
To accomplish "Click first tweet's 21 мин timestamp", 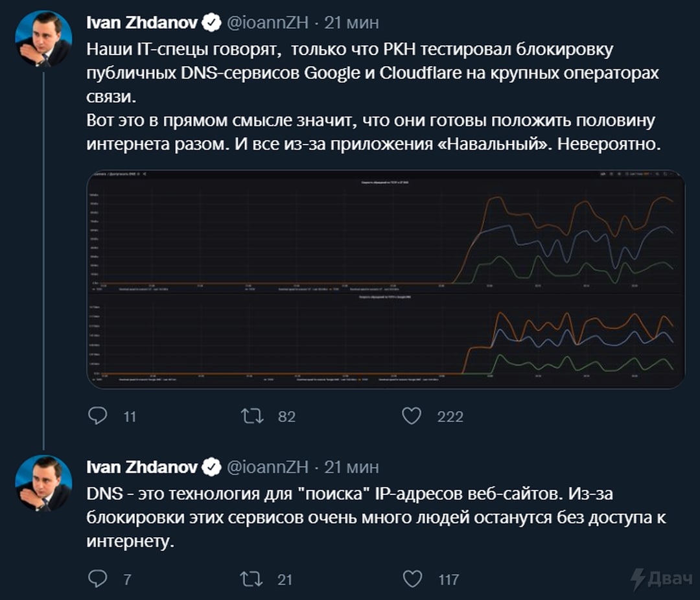I will tap(351, 22).
